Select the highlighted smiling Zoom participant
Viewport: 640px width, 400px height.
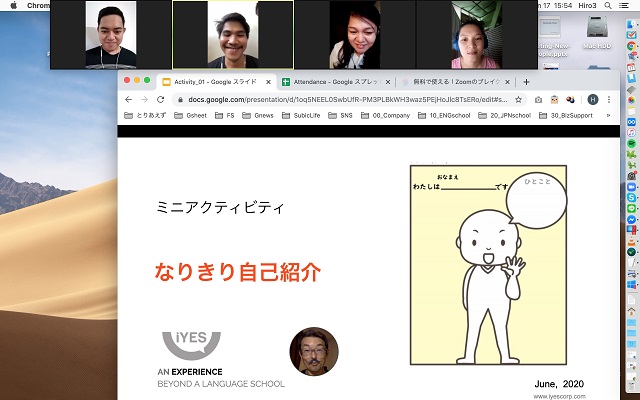(233, 35)
